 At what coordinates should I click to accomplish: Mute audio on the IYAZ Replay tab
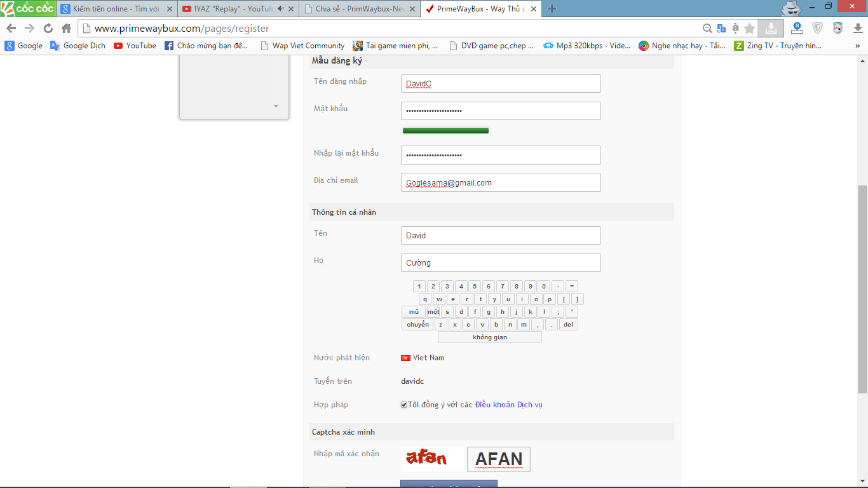point(281,9)
